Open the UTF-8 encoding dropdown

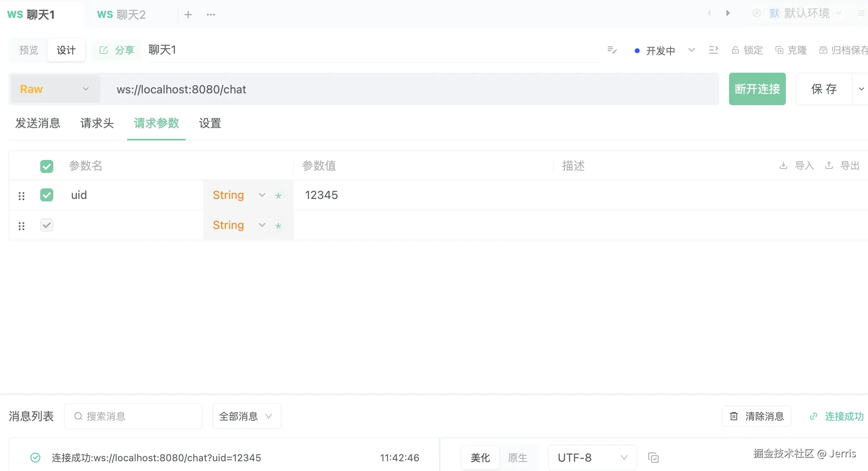tap(592, 458)
